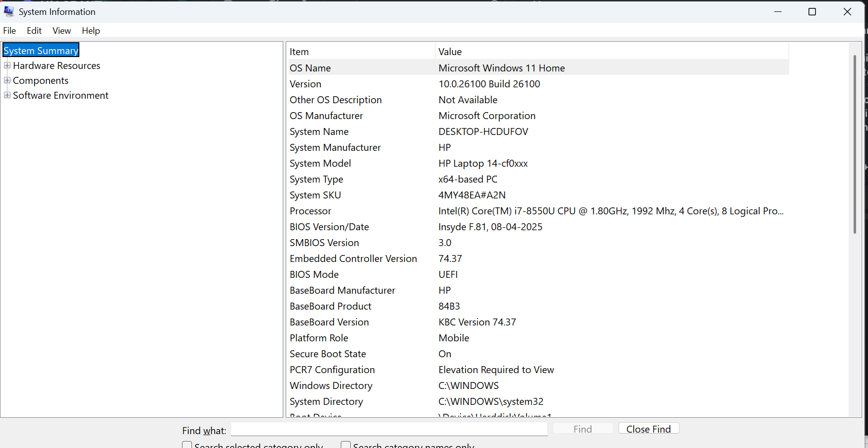Select System Summary in the tree
This screenshot has height=448, width=868.
[x=41, y=51]
